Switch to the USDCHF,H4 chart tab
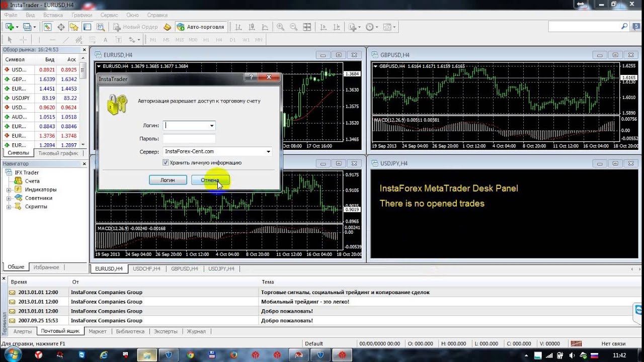The width and height of the screenshot is (644, 362). [146, 268]
